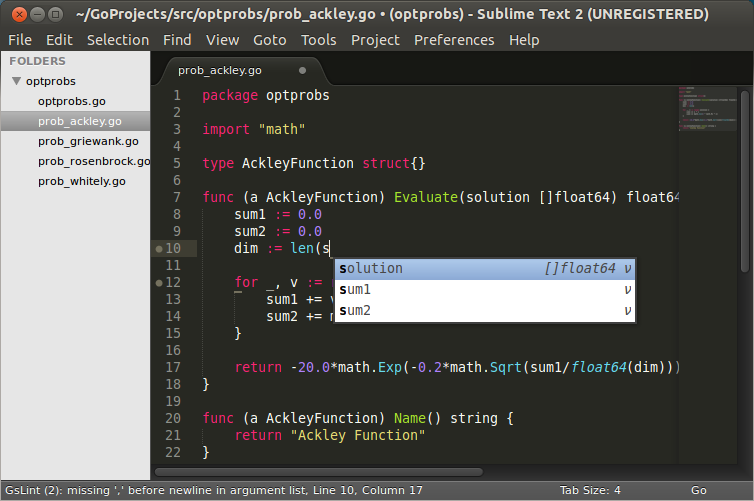Click the 'sum1 := 0.0' line
The width and height of the screenshot is (754, 501).
[x=278, y=214]
